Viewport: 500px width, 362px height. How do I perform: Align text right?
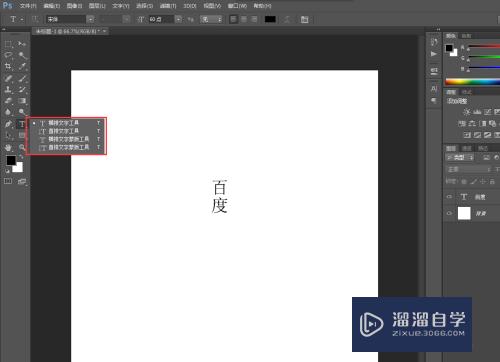[x=254, y=19]
